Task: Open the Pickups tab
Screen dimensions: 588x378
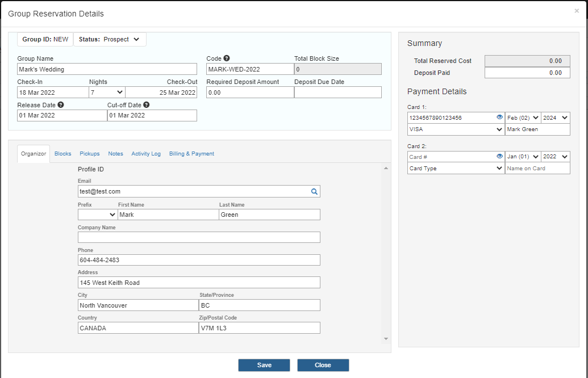Action: click(90, 154)
